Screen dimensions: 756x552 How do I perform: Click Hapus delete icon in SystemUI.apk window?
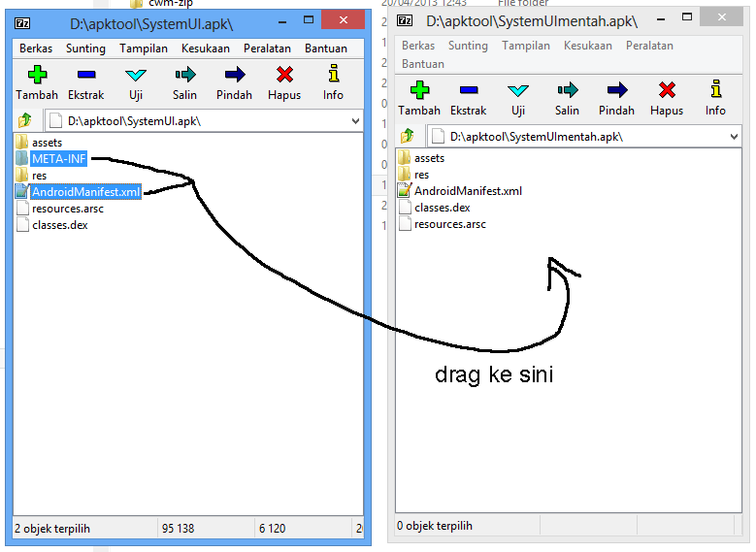[284, 75]
